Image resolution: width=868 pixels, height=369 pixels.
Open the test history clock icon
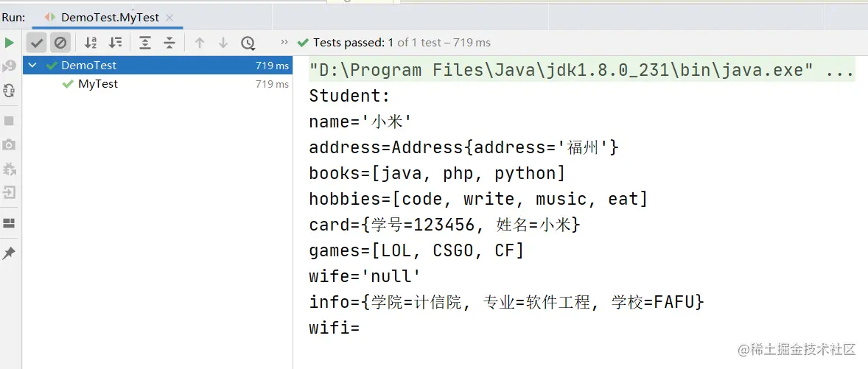pos(248,43)
